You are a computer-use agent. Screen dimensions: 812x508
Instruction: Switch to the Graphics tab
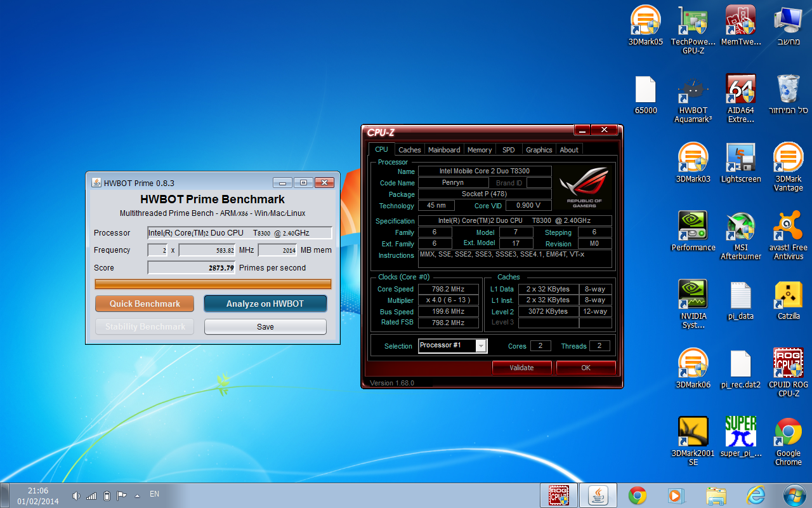click(x=539, y=150)
